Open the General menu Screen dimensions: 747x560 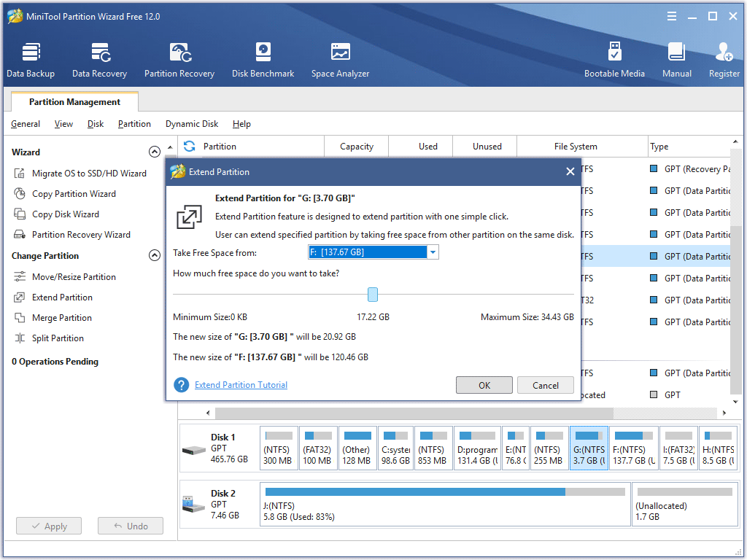pos(26,124)
